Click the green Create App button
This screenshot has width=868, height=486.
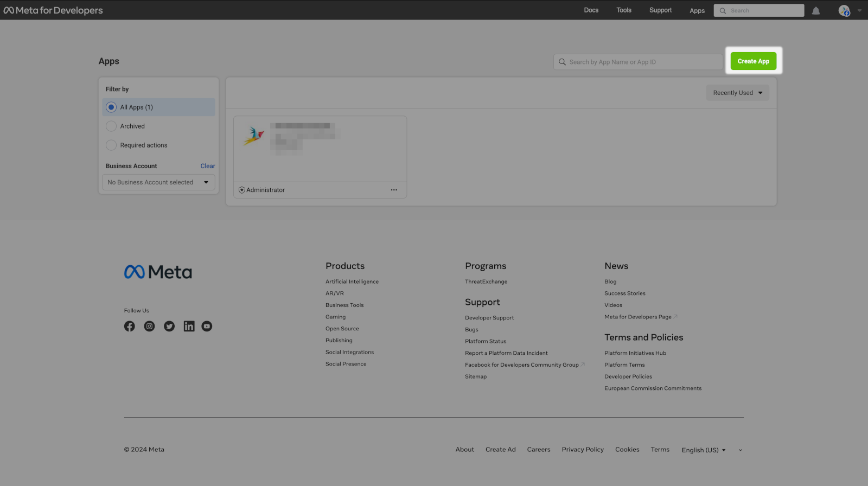click(754, 61)
